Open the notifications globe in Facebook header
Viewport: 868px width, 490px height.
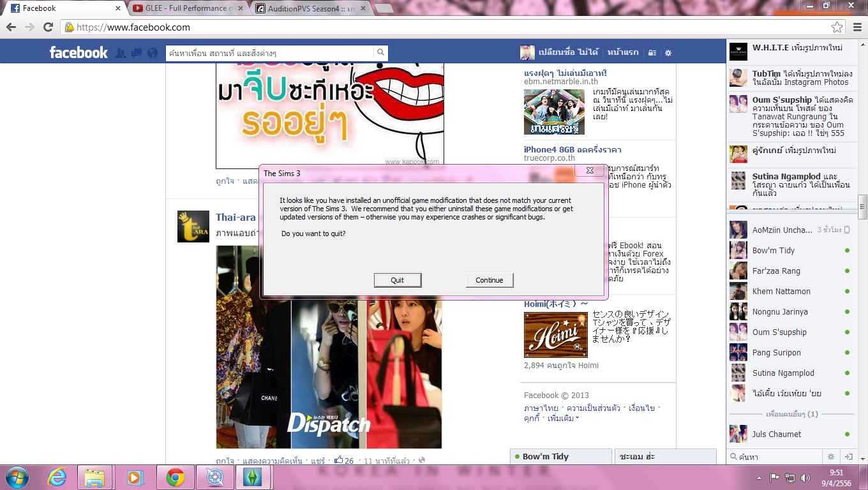[152, 53]
